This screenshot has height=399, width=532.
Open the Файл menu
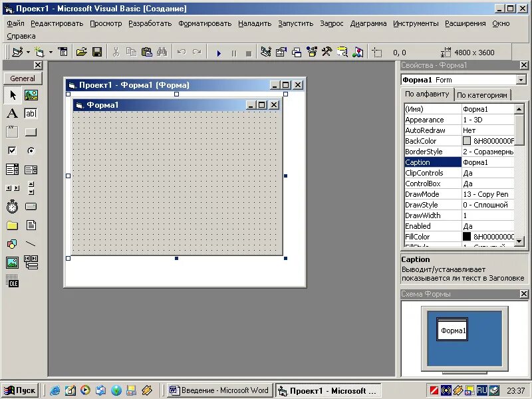(x=15, y=23)
